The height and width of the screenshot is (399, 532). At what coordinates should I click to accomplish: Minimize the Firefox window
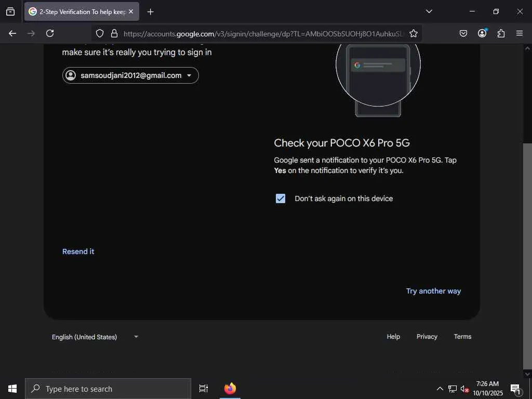click(472, 11)
